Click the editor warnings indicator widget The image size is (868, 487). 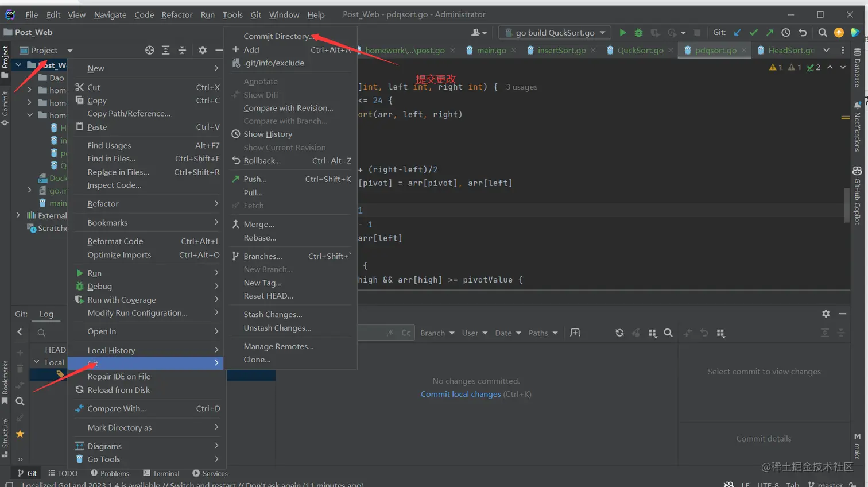click(x=795, y=68)
